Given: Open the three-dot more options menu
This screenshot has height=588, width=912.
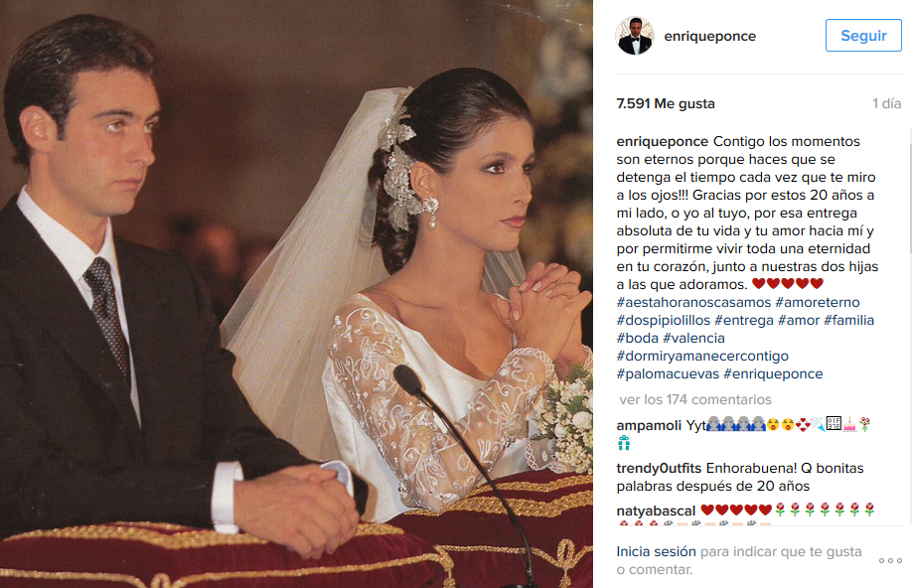Looking at the screenshot, I should tap(890, 560).
